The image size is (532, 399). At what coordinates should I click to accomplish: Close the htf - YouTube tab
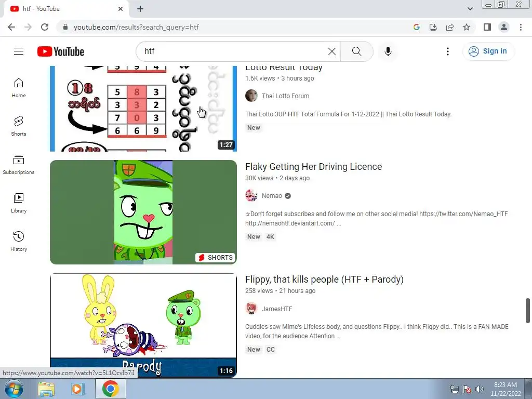click(121, 9)
